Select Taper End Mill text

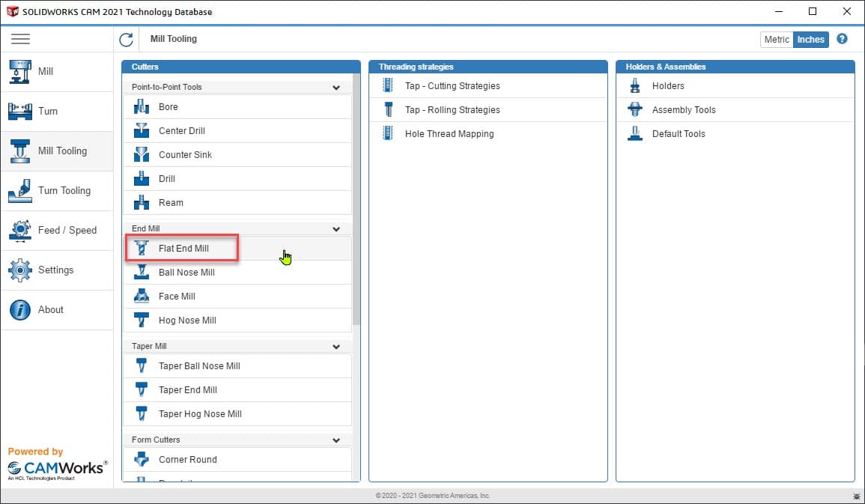(187, 390)
